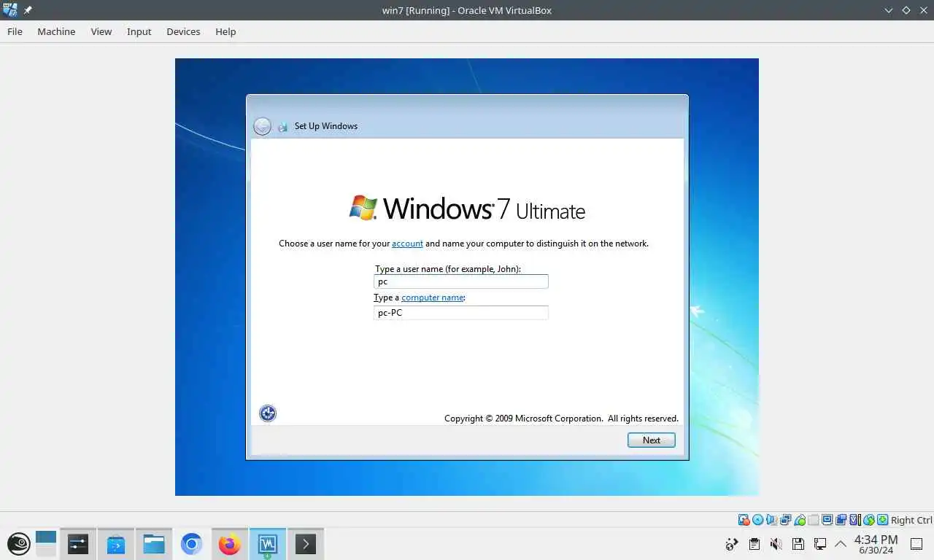Click the Next button
Viewport: 934px width, 560px height.
tap(652, 440)
